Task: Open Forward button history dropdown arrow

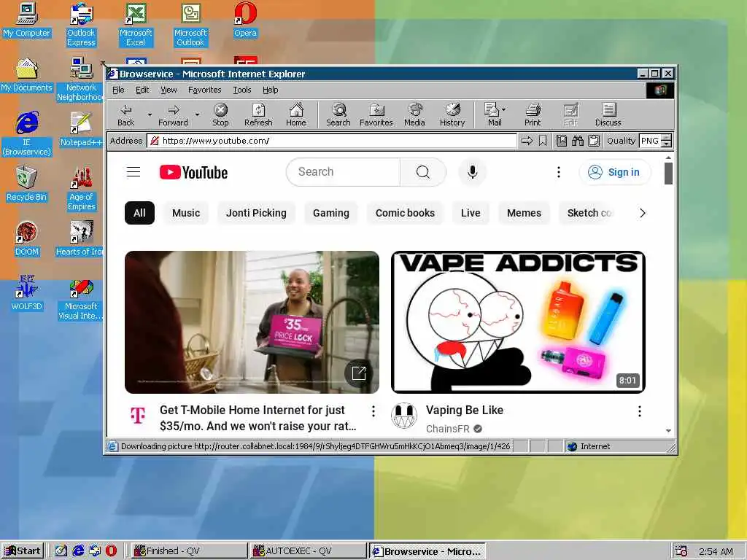Action: (197, 114)
